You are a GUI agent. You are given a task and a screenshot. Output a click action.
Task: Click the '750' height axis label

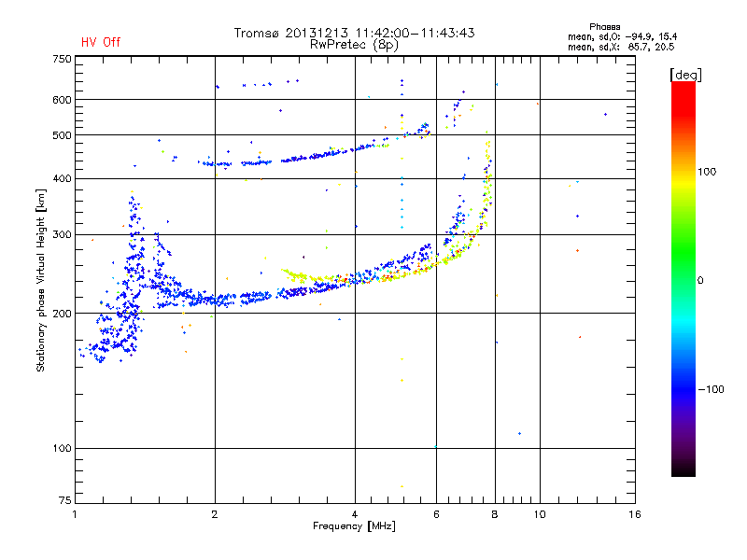tap(62, 59)
